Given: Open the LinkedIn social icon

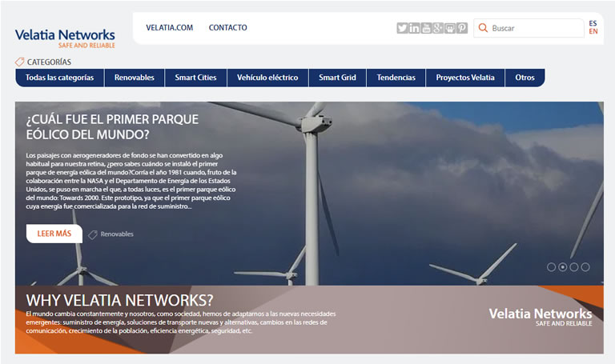Looking at the screenshot, I should click(414, 28).
